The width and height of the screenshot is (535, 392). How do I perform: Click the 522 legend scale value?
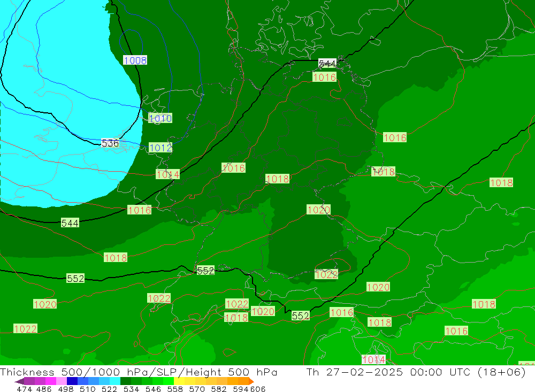[x=109, y=389]
